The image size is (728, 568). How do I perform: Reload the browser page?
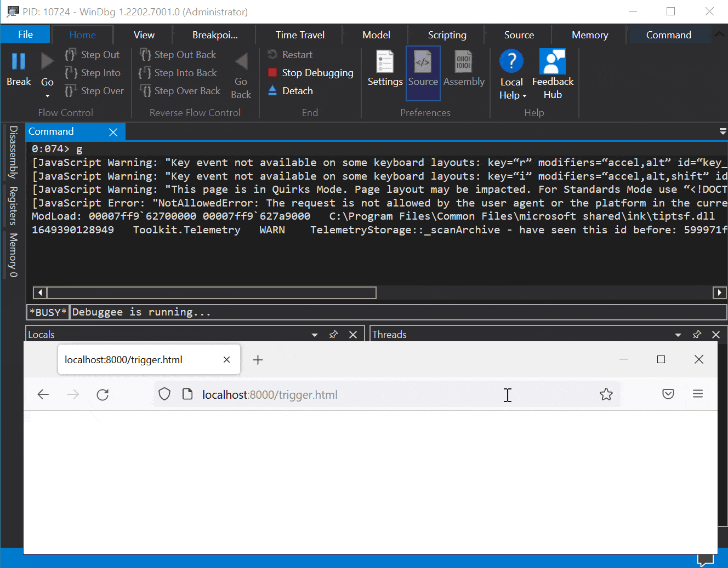103,394
